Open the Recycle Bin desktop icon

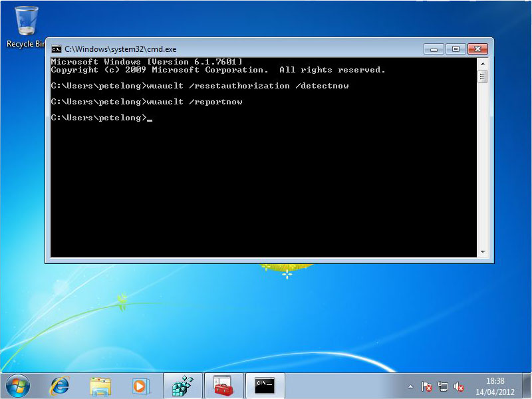[x=25, y=27]
